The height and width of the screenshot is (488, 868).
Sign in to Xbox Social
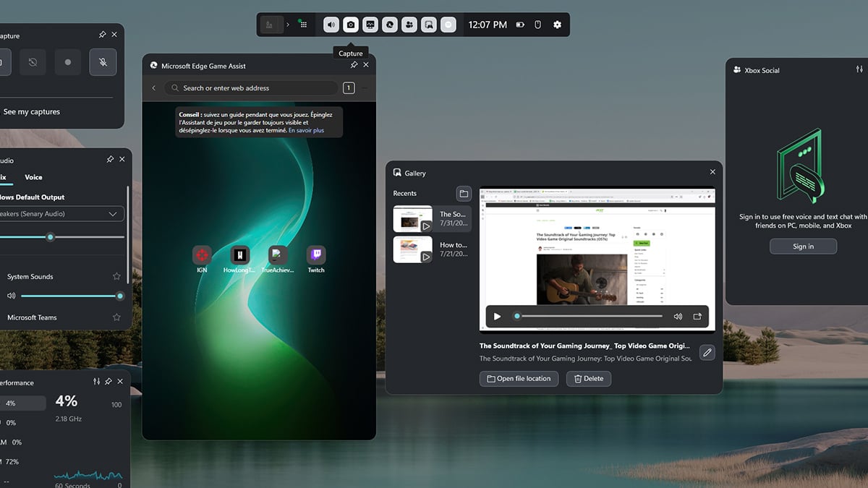coord(803,247)
